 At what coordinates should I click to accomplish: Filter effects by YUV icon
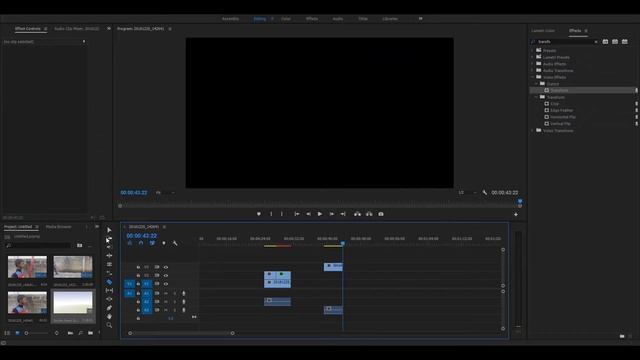tap(625, 42)
